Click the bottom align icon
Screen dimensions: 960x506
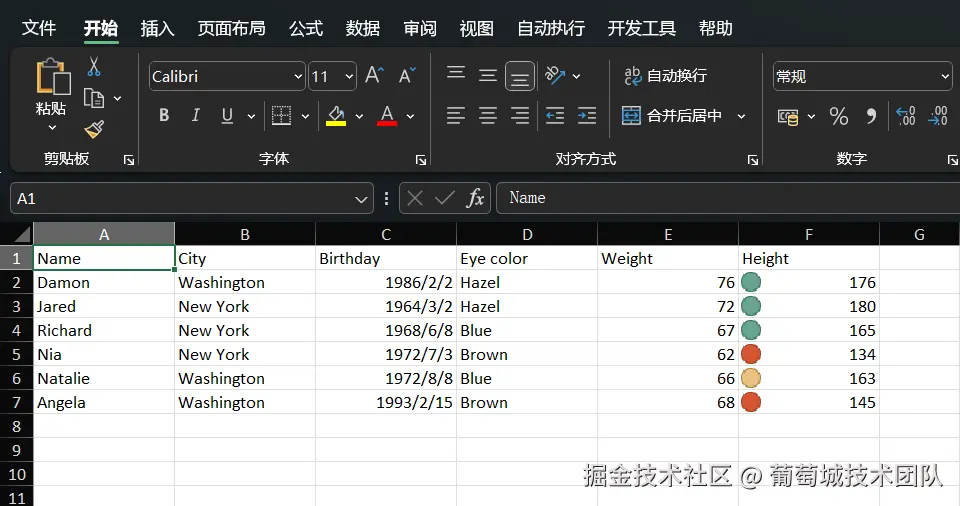click(x=520, y=77)
